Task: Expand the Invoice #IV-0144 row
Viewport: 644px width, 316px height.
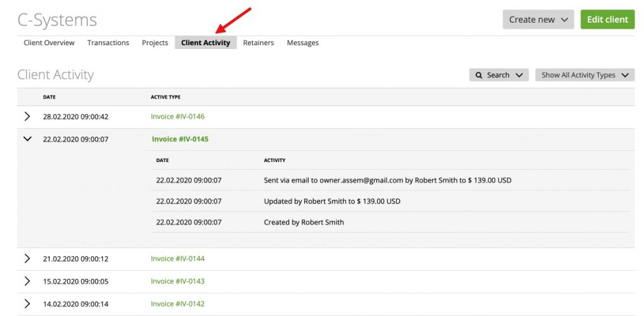Action: 27,259
